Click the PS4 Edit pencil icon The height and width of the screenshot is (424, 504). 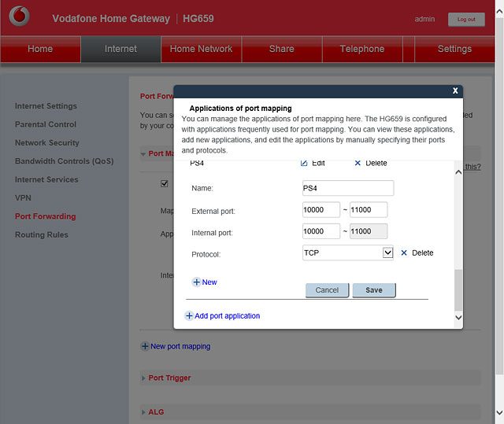(304, 163)
